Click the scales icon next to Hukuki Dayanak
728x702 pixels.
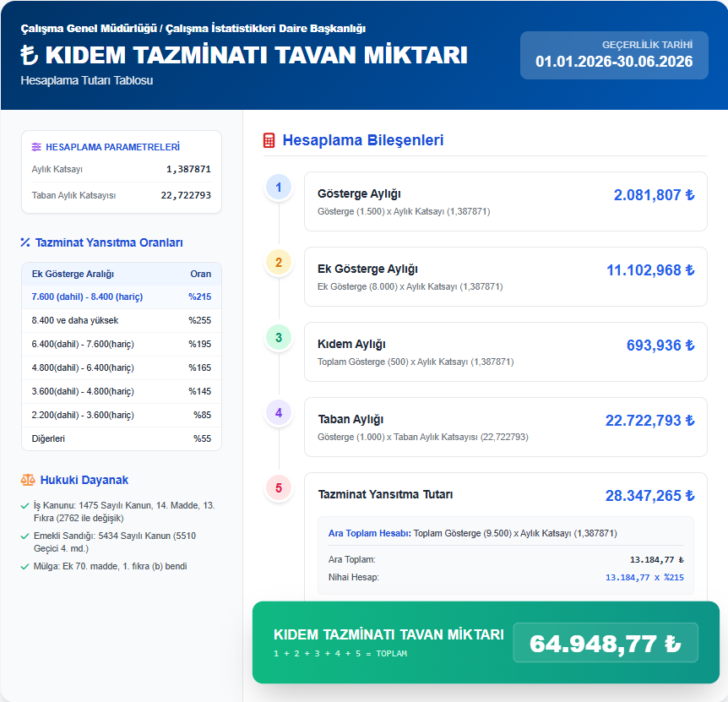pyautogui.click(x=28, y=480)
